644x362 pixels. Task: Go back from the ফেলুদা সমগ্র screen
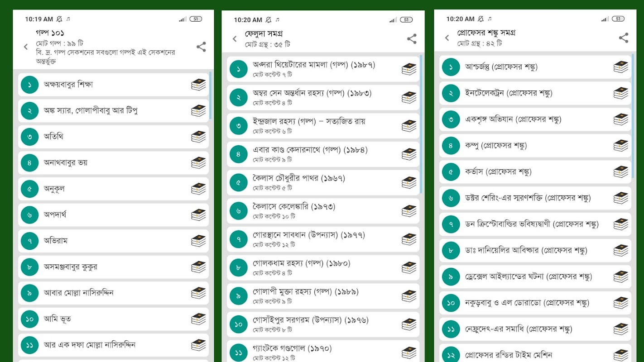coord(235,39)
